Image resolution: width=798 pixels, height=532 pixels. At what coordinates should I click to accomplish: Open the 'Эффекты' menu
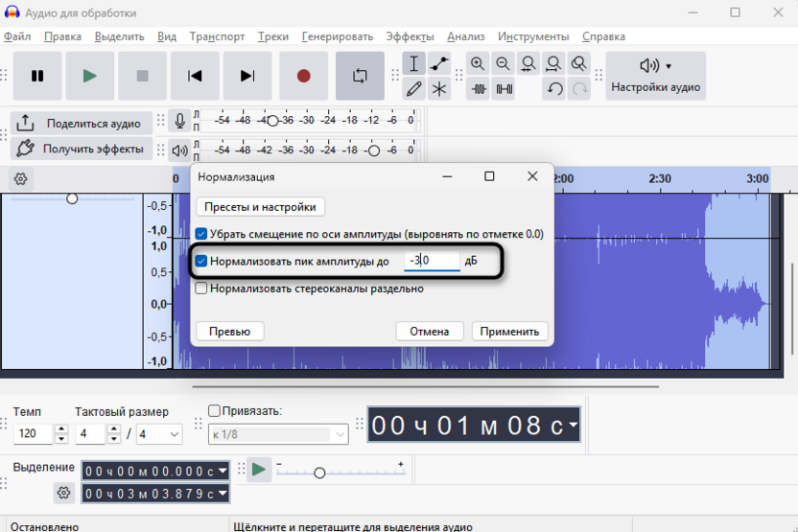(410, 36)
